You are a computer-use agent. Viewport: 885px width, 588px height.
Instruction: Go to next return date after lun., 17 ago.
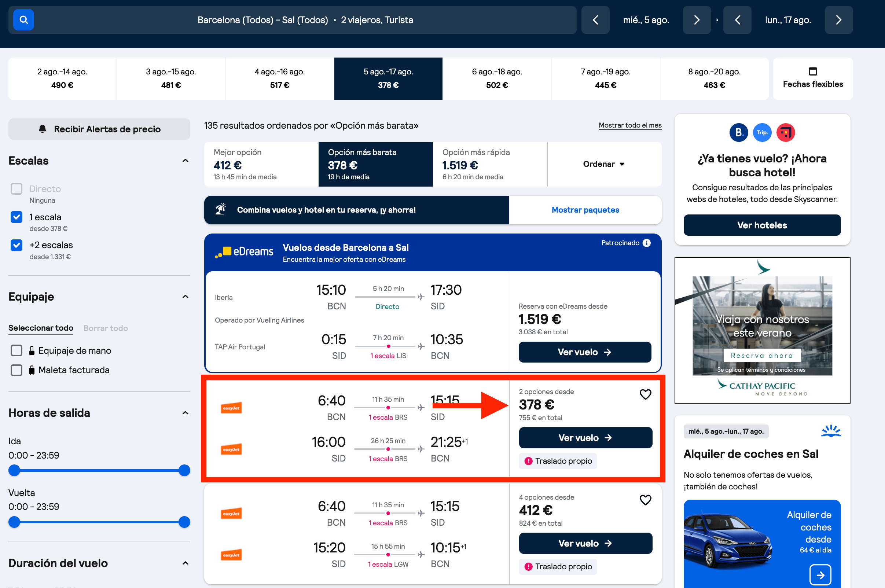pyautogui.click(x=838, y=20)
